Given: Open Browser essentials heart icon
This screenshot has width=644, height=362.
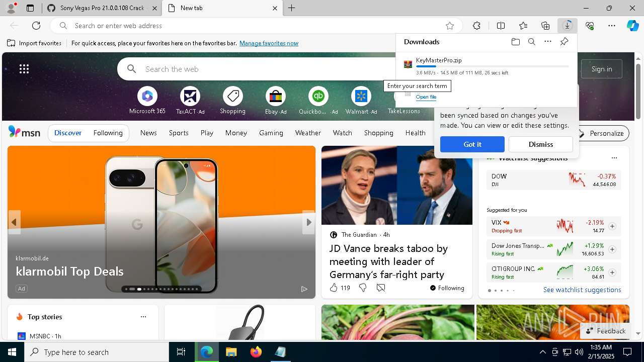Looking at the screenshot, I should (590, 26).
